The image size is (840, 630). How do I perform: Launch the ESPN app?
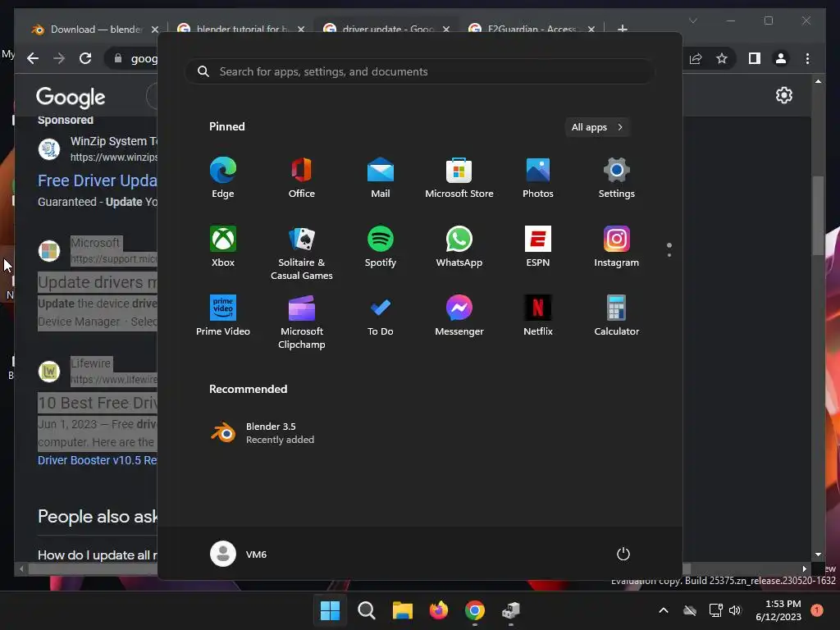538,246
